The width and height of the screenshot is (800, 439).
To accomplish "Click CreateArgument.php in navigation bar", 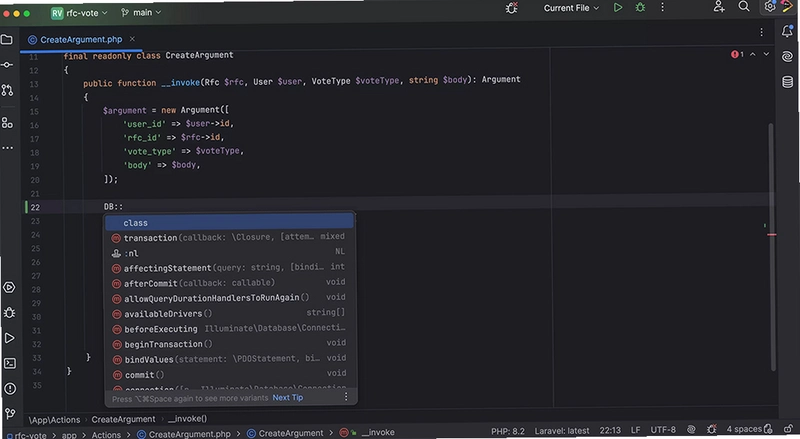I will click(x=184, y=434).
